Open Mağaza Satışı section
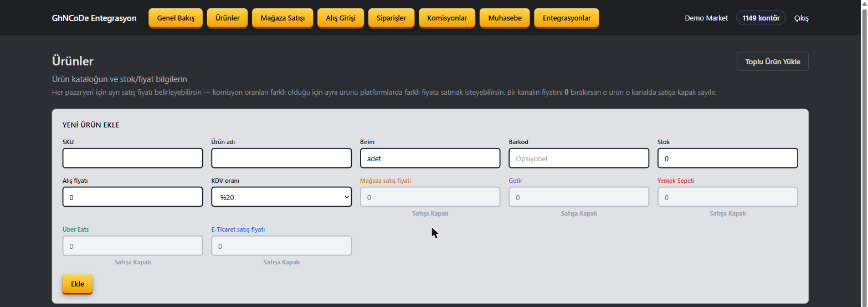Screen dimensions: 868x307 [283, 18]
